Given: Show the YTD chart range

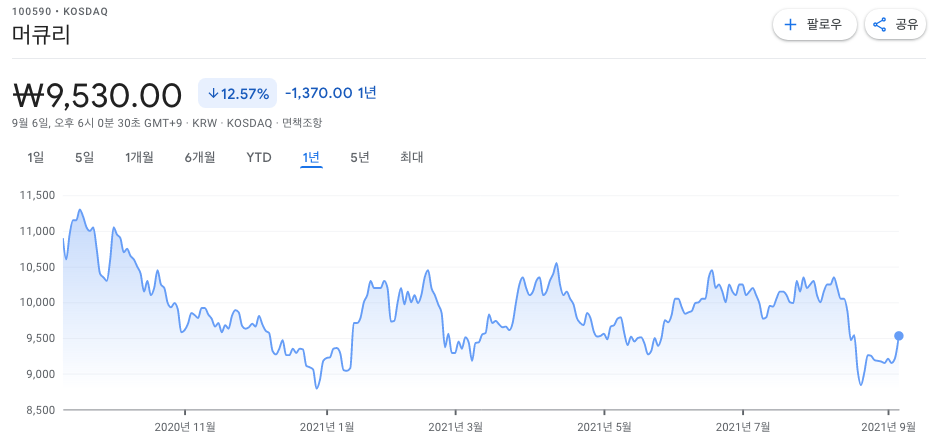Looking at the screenshot, I should 259,158.
